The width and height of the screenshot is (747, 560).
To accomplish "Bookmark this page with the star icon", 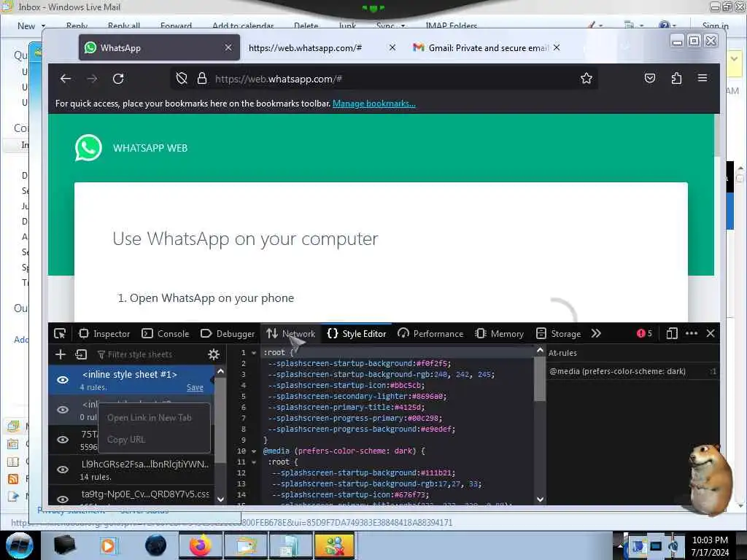I will [x=586, y=79].
